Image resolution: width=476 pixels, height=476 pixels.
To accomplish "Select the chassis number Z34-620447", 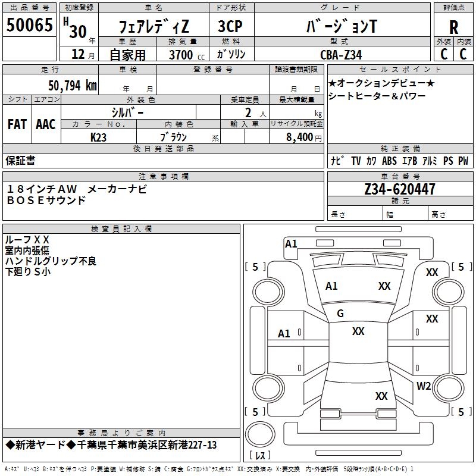I will pos(399,189).
